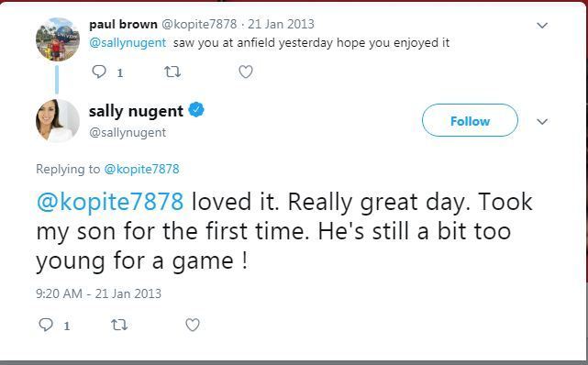The height and width of the screenshot is (365, 588).
Task: Open @kopite7878 mention in large tweet text
Action: [110, 202]
